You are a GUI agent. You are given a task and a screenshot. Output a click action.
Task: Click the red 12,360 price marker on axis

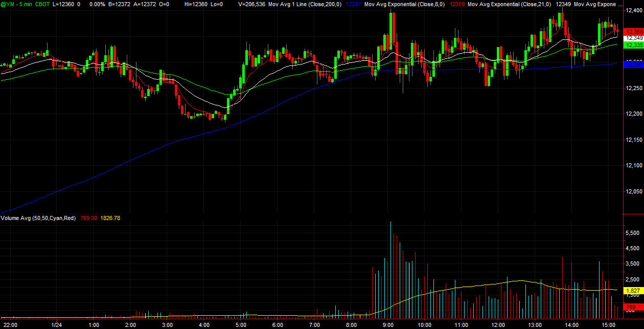coord(634,31)
